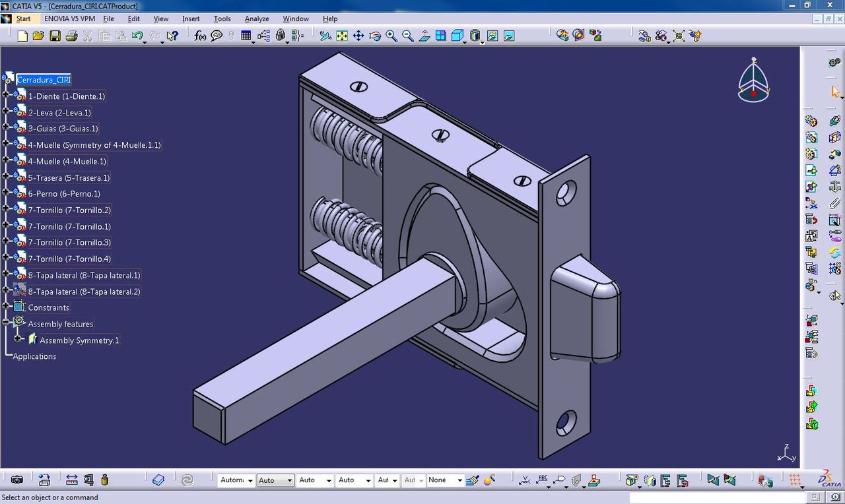Open the Formula f(x) tool
Image resolution: width=845 pixels, height=504 pixels.
pos(200,36)
